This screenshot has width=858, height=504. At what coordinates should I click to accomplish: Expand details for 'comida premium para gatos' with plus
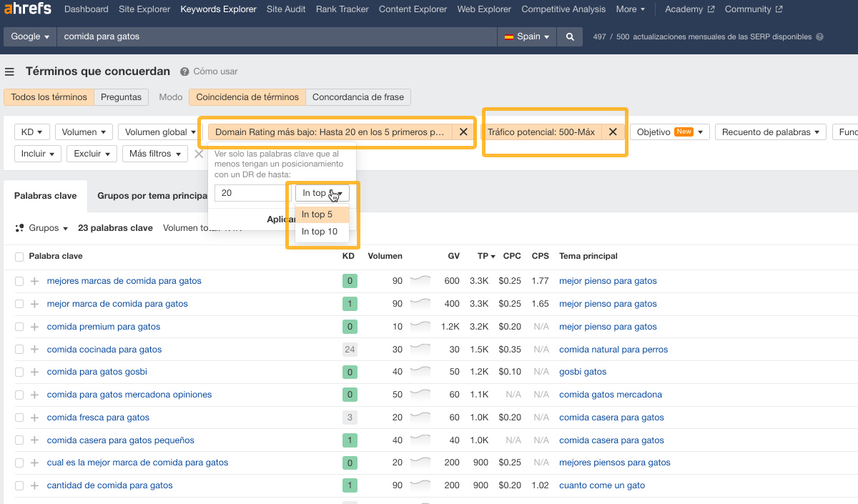34,326
